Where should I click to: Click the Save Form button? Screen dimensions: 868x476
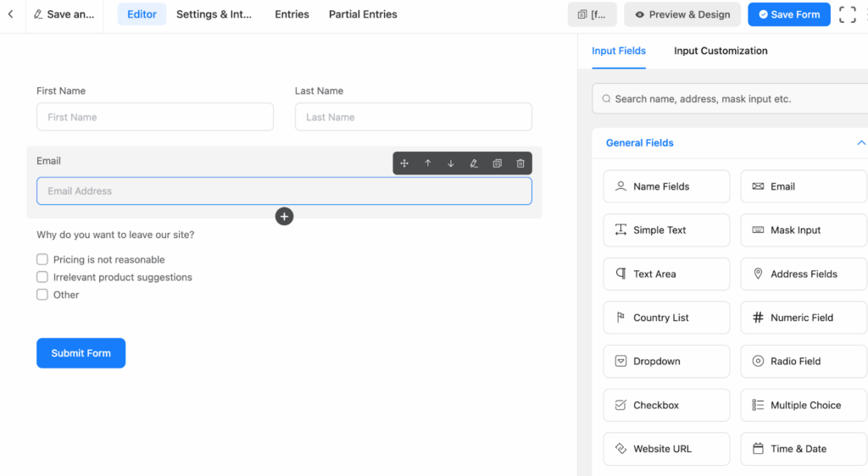pyautogui.click(x=789, y=14)
